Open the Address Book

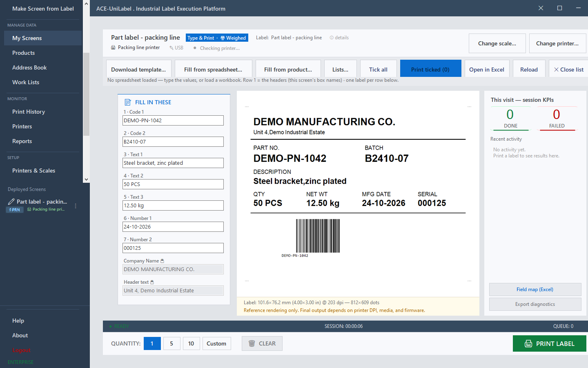pyautogui.click(x=43, y=67)
